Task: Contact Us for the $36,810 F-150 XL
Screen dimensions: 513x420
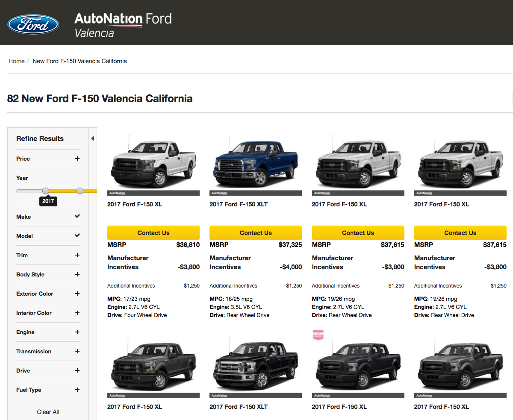Action: [x=153, y=233]
